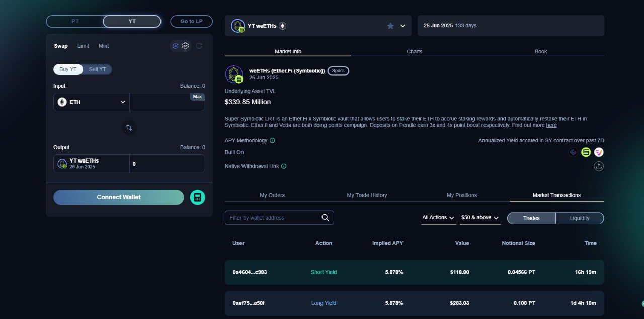Click the search magnifier in wallet filter

click(326, 218)
